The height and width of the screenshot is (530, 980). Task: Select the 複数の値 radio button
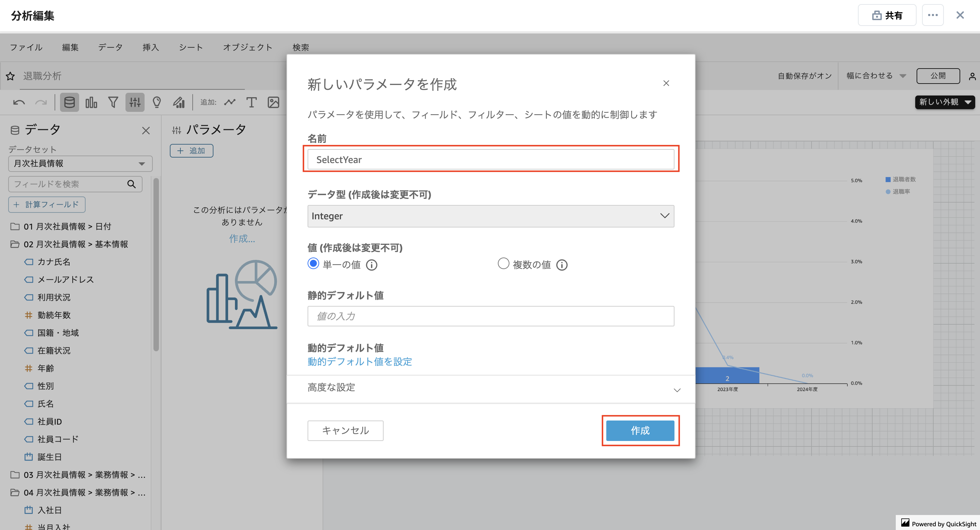pos(503,263)
